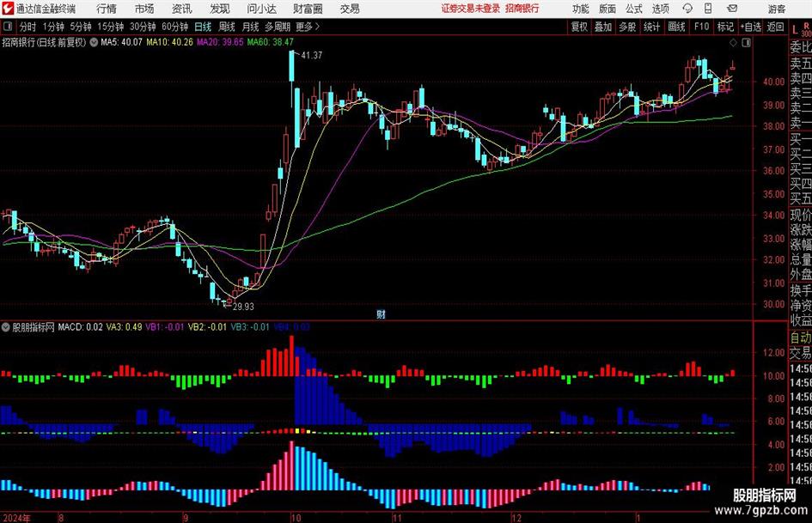Viewport: 812px width, 523px height.
Task: Open the 公式 menu
Action: 634,9
